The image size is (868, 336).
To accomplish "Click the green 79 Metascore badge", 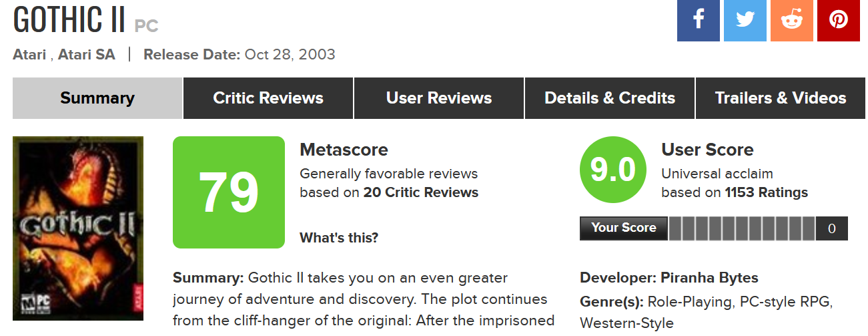I will coord(228,192).
